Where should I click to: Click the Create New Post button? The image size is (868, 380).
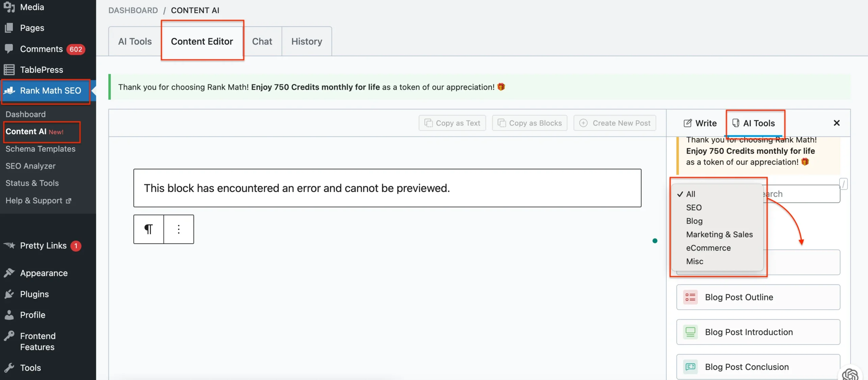[615, 123]
